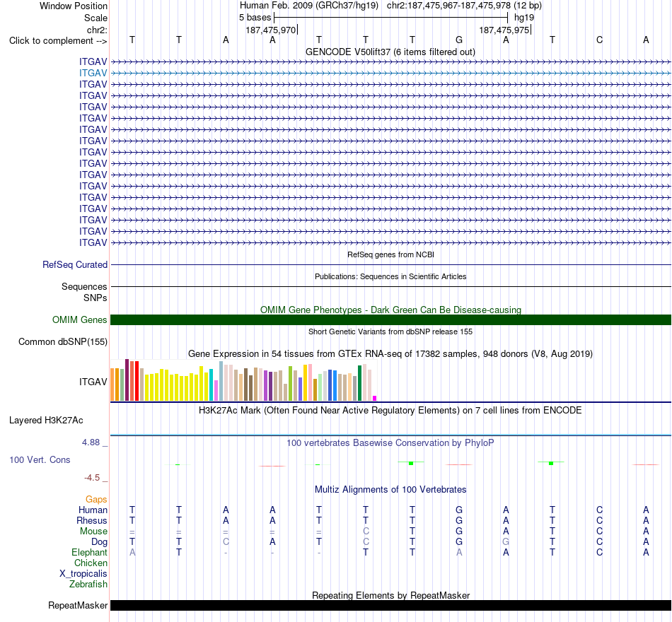The height and width of the screenshot is (622, 672).
Task: Click 'Multiz Alignments of 100 Vertebrates' title
Action: pyautogui.click(x=390, y=490)
